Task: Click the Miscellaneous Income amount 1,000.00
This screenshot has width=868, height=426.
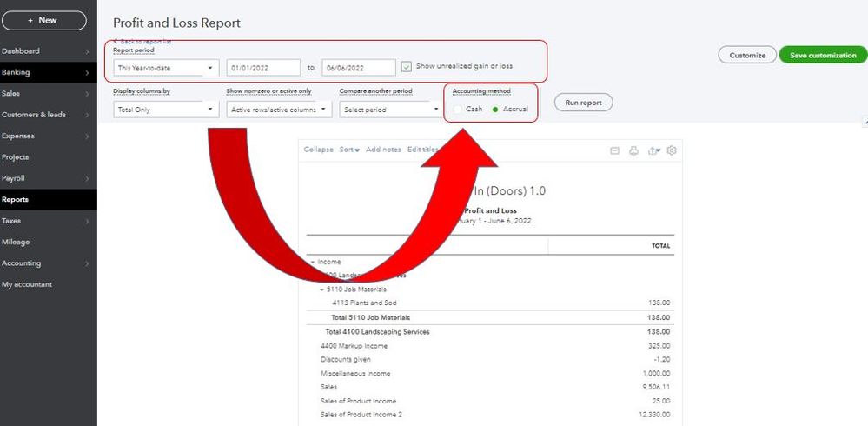Action: point(656,373)
